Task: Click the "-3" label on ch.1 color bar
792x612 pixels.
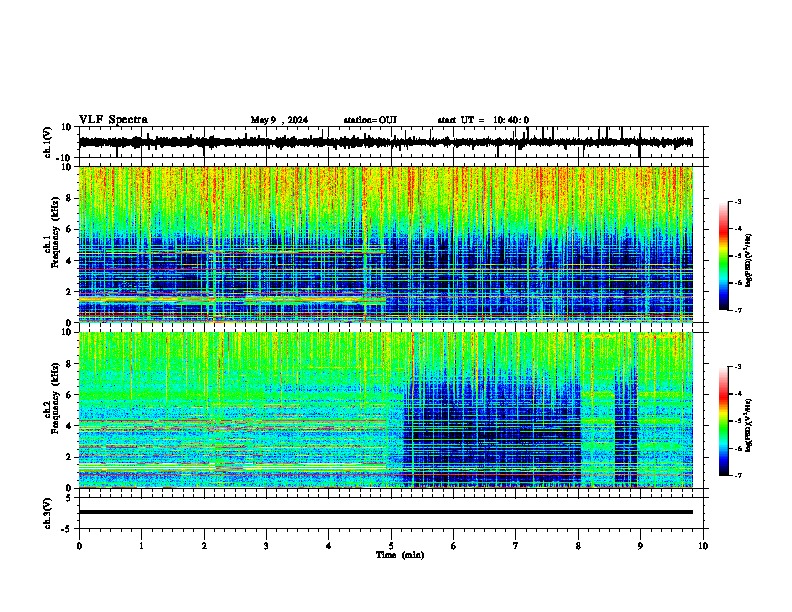Action: click(x=737, y=202)
